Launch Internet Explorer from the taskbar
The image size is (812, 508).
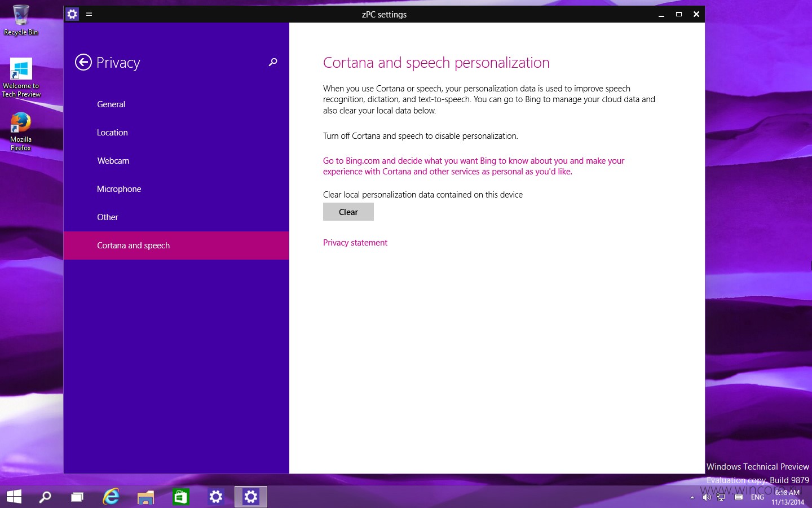tap(112, 497)
